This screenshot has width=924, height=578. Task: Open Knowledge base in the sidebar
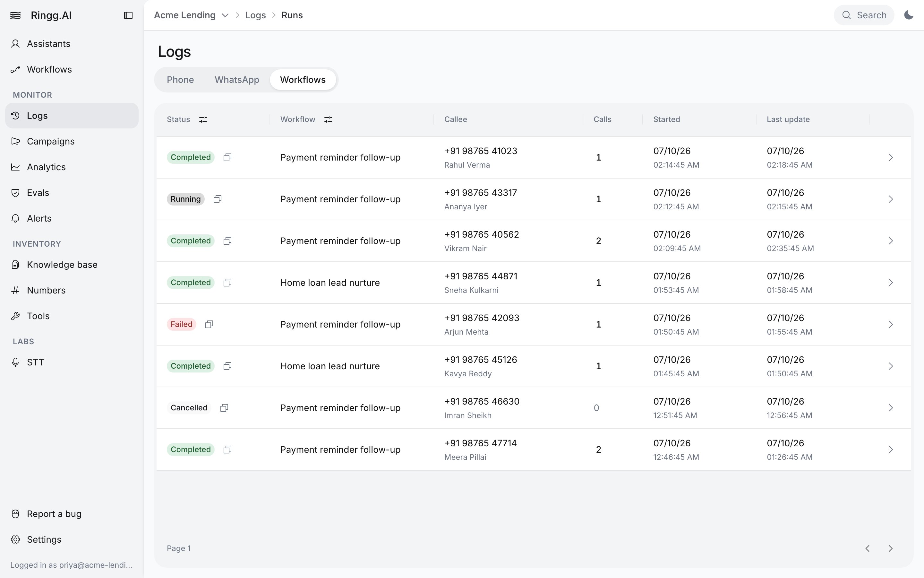72,264
